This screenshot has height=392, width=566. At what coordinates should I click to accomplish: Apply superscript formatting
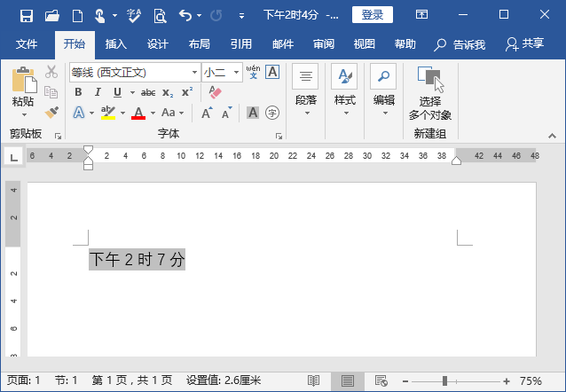[x=187, y=92]
